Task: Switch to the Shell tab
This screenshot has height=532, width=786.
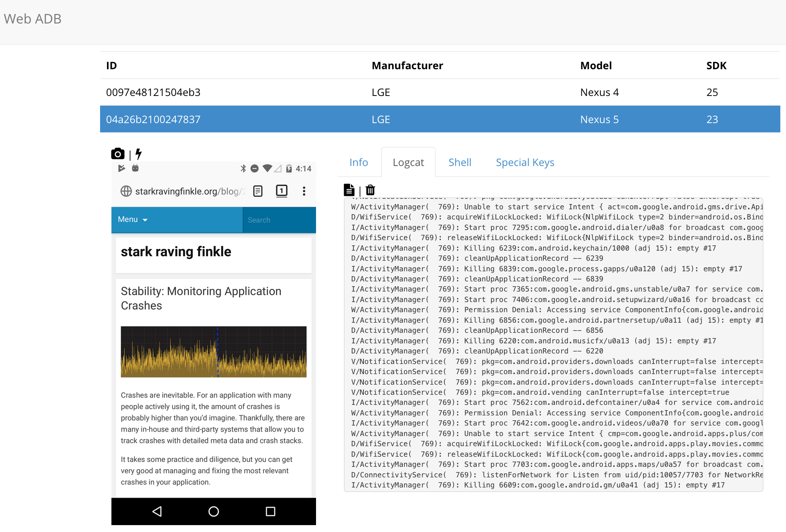Action: (x=459, y=162)
